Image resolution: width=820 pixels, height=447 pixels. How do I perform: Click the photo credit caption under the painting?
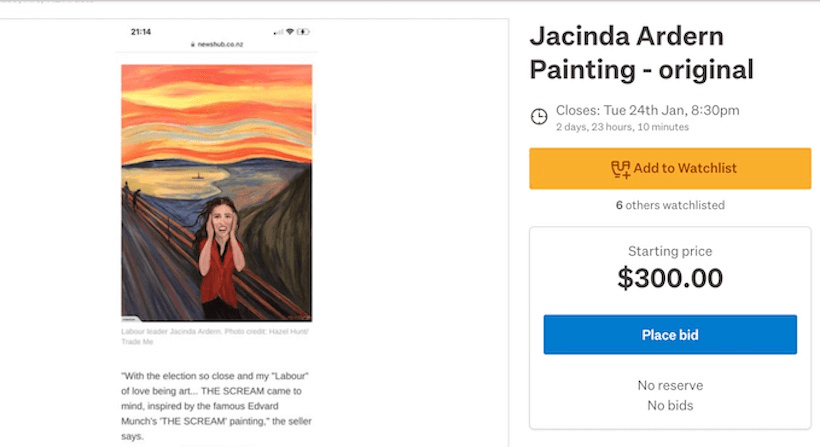(215, 337)
